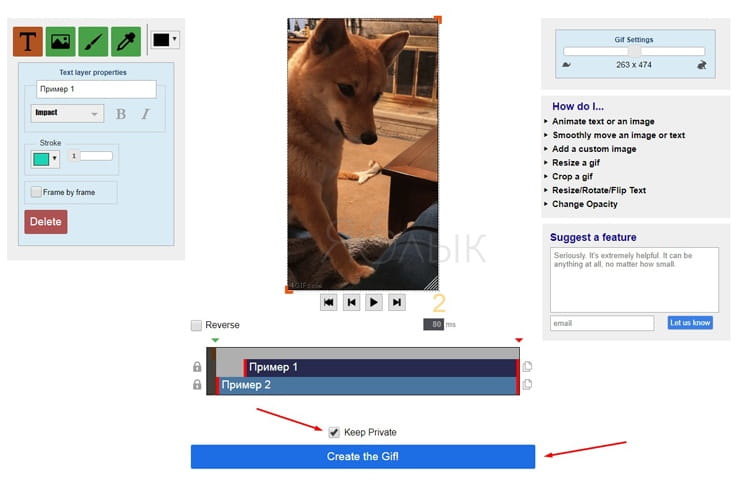
Task: Expand Resize a gif help item
Action: click(576, 163)
